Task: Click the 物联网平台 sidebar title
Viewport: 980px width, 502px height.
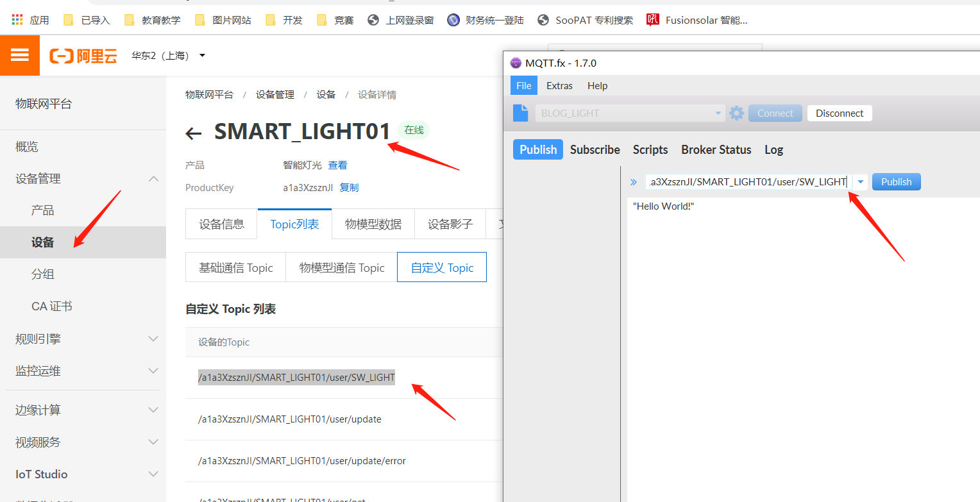Action: click(44, 103)
